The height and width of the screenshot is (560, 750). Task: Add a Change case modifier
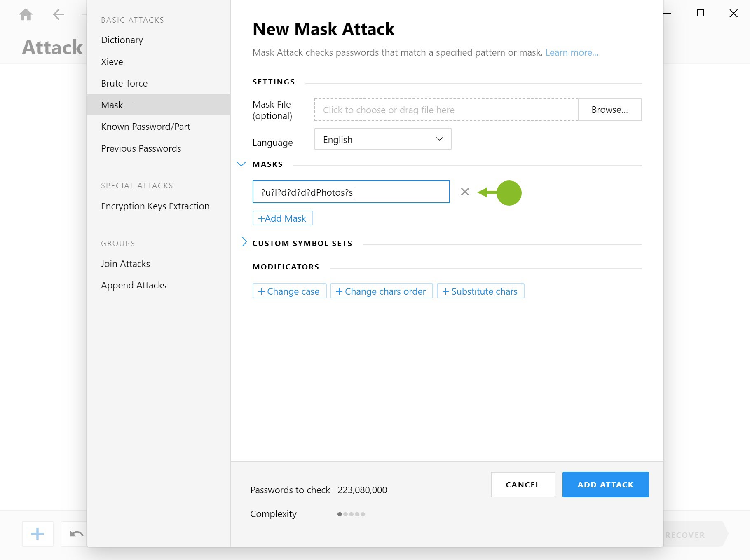289,291
